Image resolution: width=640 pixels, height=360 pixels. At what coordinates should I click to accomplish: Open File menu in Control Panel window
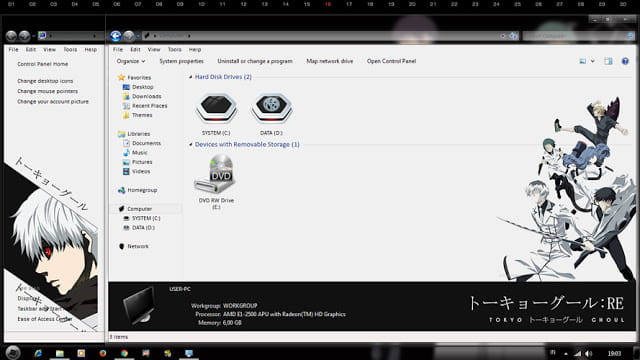13,49
